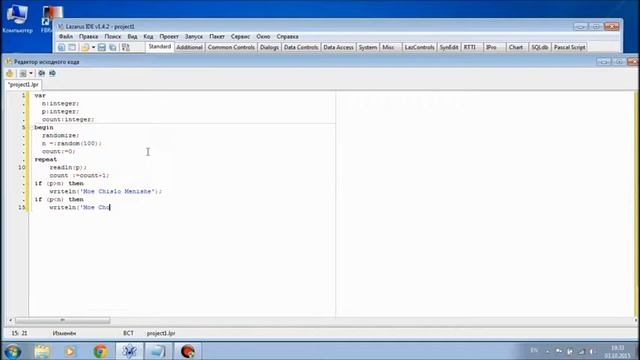Open the Windows Start button
Screen dimensions: 640x360
coord(13,351)
